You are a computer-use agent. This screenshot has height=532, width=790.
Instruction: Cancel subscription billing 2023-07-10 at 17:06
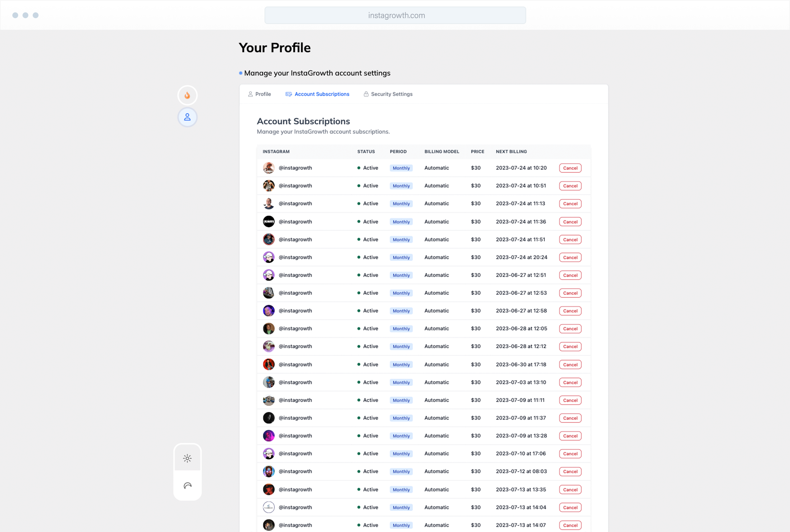coord(570,454)
